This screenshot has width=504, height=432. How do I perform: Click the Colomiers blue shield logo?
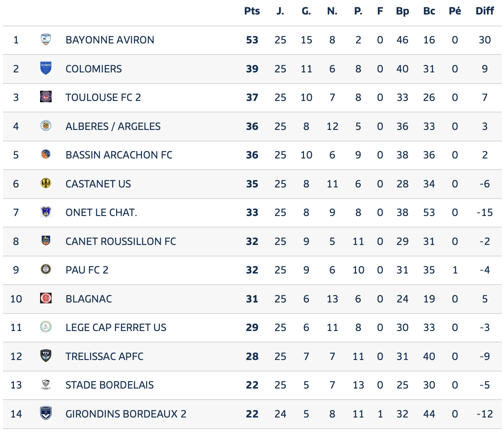pyautogui.click(x=46, y=69)
